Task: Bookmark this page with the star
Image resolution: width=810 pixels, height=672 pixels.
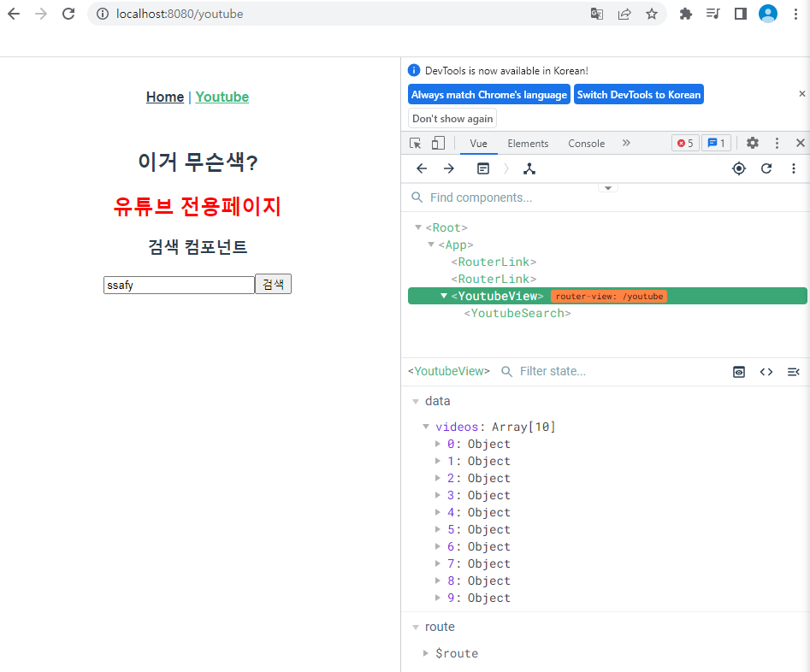Action: coord(652,14)
